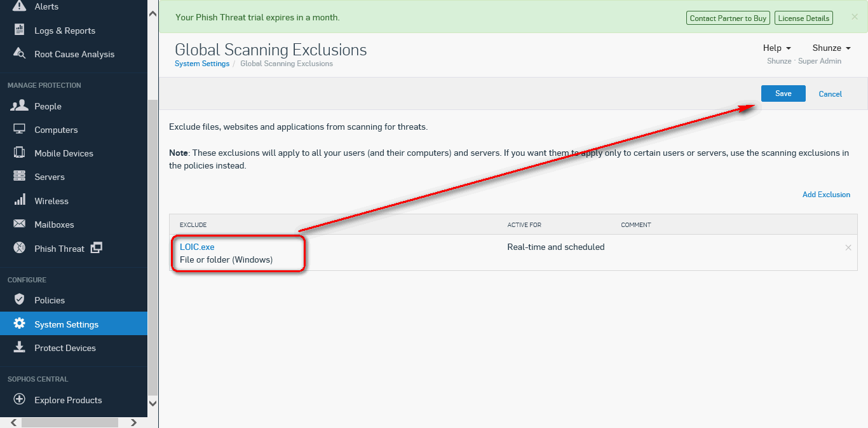Remove the LOIC.exe exclusion row
The height and width of the screenshot is (428, 868).
[848, 247]
